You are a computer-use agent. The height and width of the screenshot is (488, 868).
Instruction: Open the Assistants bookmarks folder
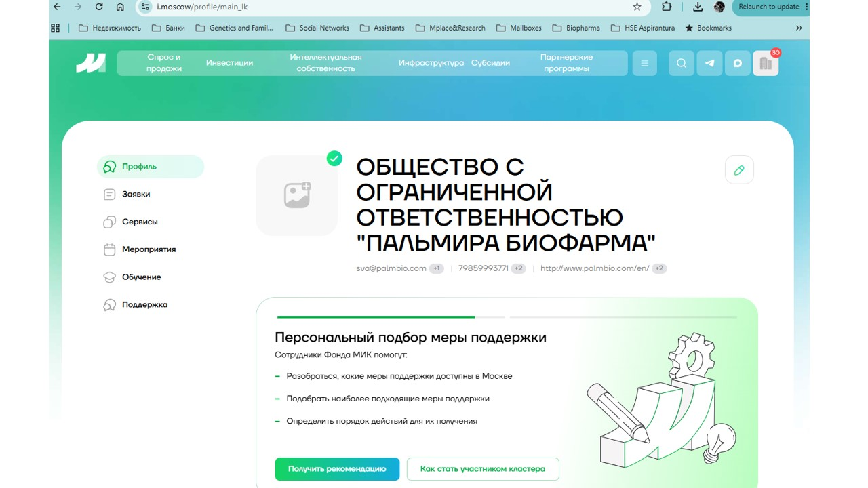[382, 28]
